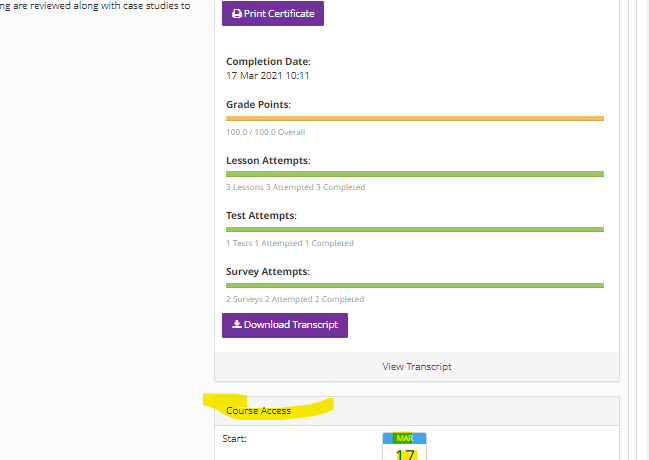This screenshot has width=649, height=460.
Task: Click the orange Grade Points progress bar
Action: tap(415, 118)
